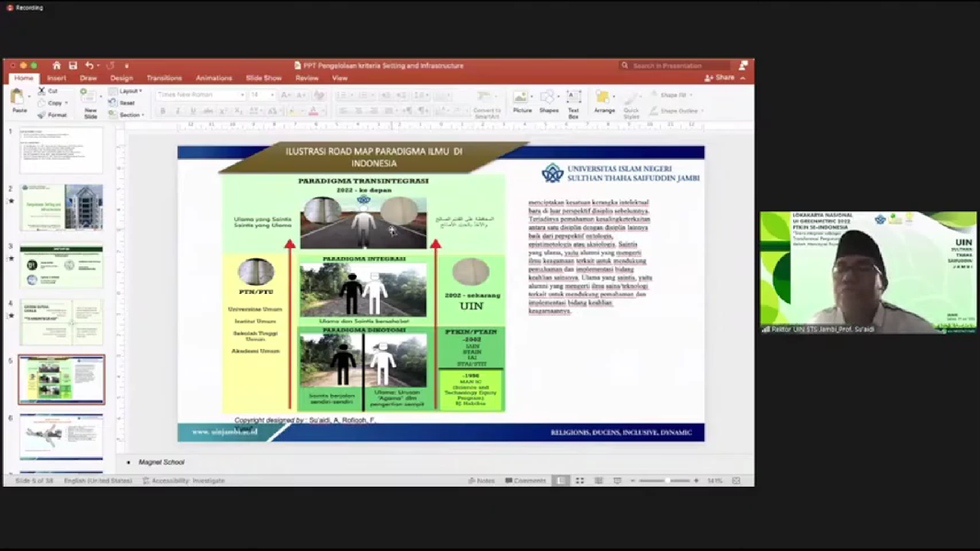Open the Times New Roman font dropdown
The image size is (980, 551).
242,95
